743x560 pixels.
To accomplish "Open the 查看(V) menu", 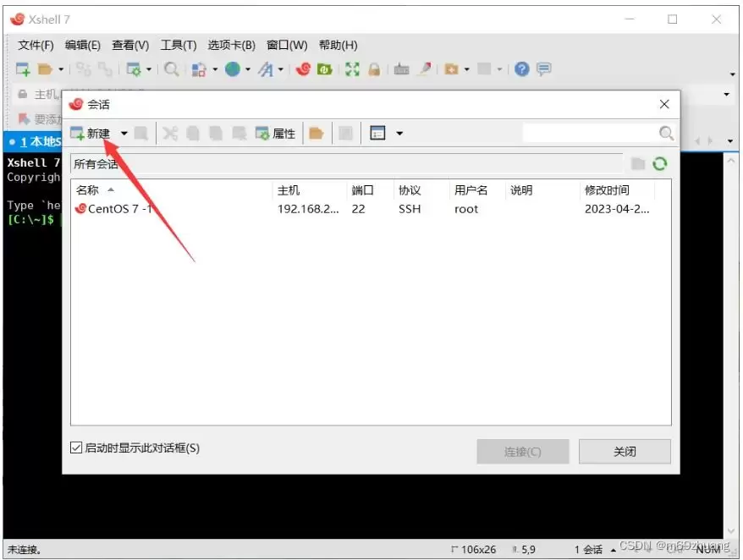I will tap(130, 45).
